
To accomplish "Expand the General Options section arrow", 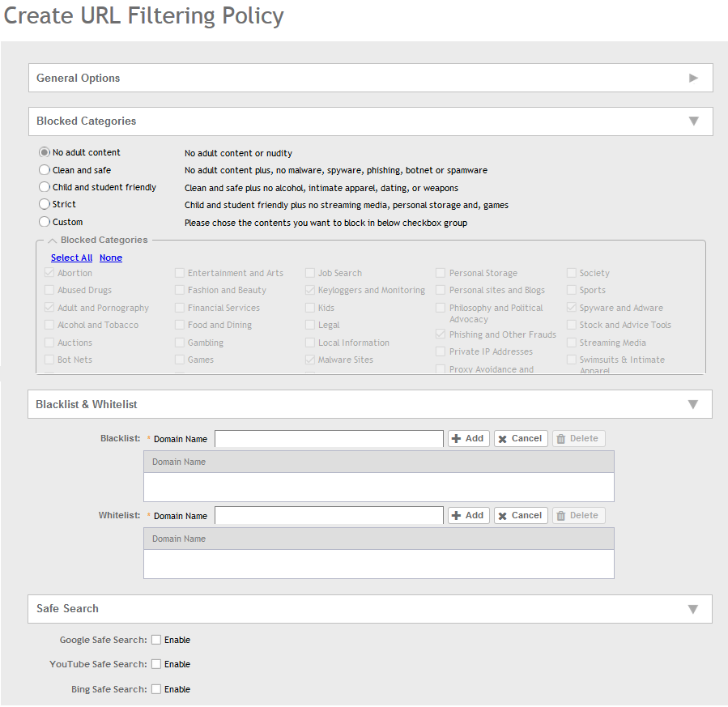I will point(693,78).
